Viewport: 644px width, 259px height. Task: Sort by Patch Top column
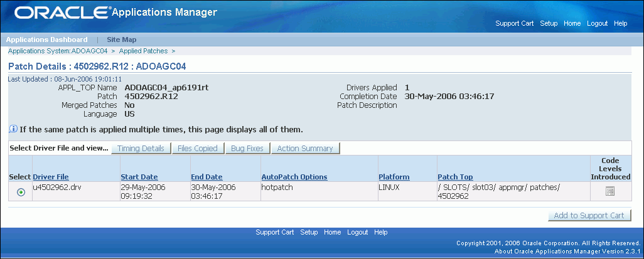(x=456, y=177)
